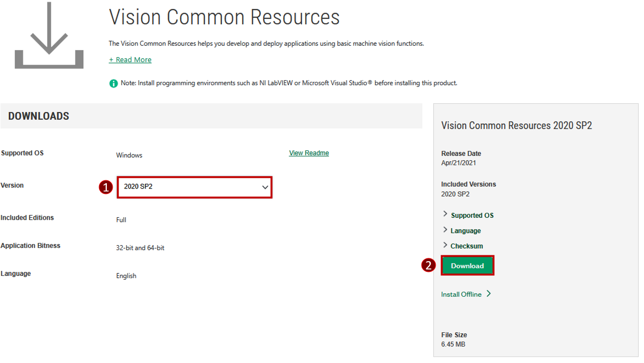Click the red badge numbered 1
The image size is (644, 363).
tap(107, 188)
